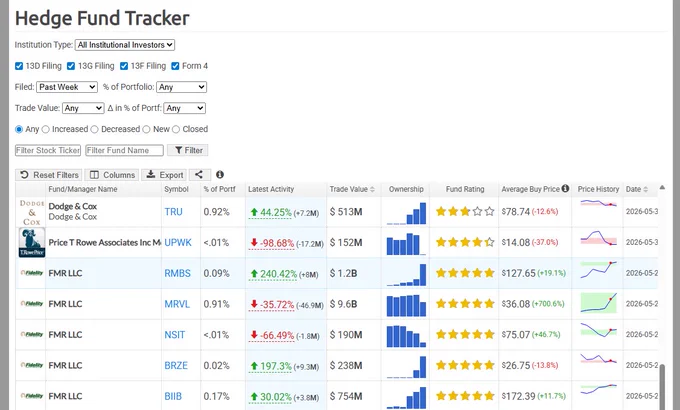Click the five-star rating in the RMBS row
This screenshot has height=410, width=680.
[x=465, y=273]
